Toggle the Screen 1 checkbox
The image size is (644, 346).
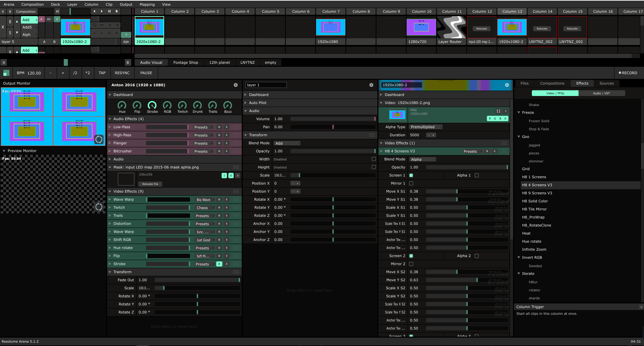(411, 176)
